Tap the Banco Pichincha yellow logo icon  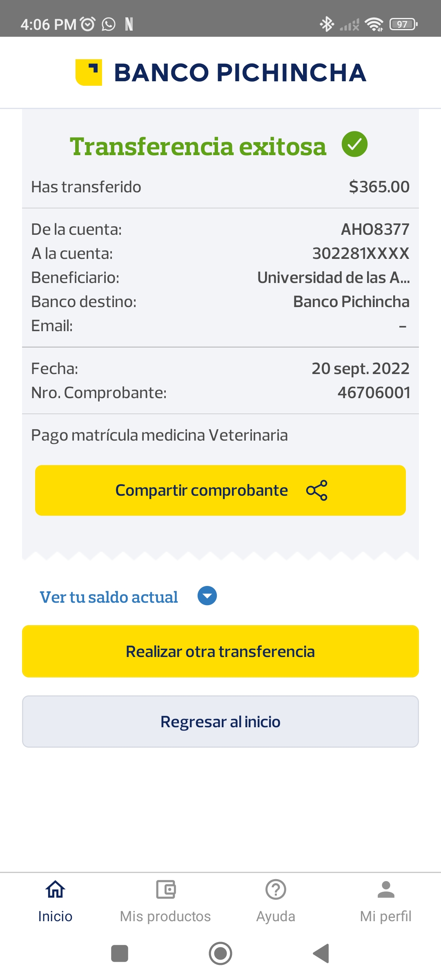[89, 72]
